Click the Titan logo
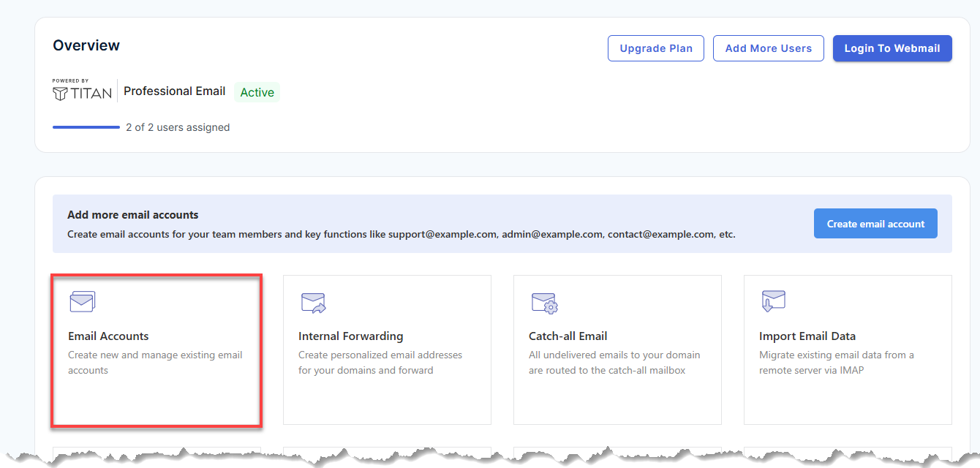This screenshot has width=980, height=468. coord(82,91)
